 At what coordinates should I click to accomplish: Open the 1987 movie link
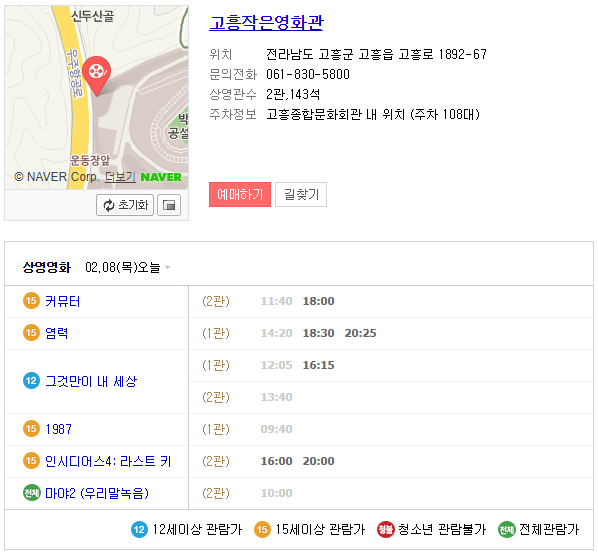click(58, 429)
